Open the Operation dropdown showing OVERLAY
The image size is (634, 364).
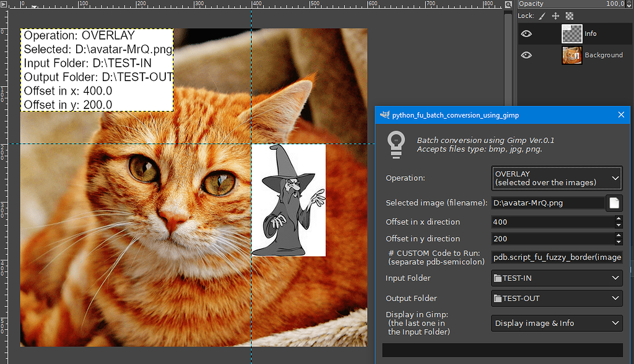[x=555, y=178]
